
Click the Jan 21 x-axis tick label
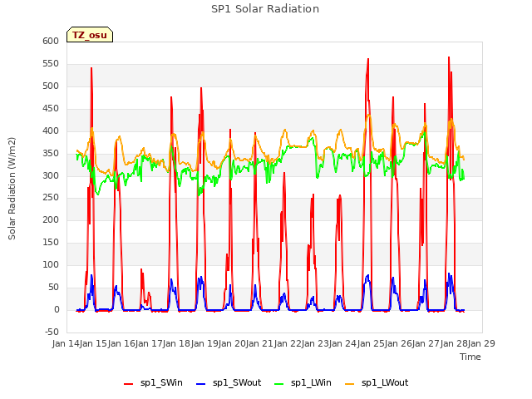click(259, 343)
